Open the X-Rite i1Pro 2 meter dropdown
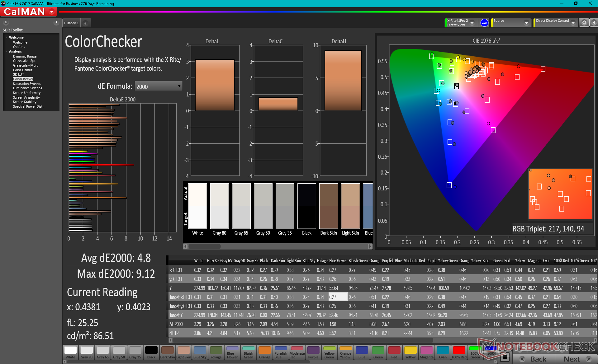This screenshot has width=598, height=364. (472, 23)
